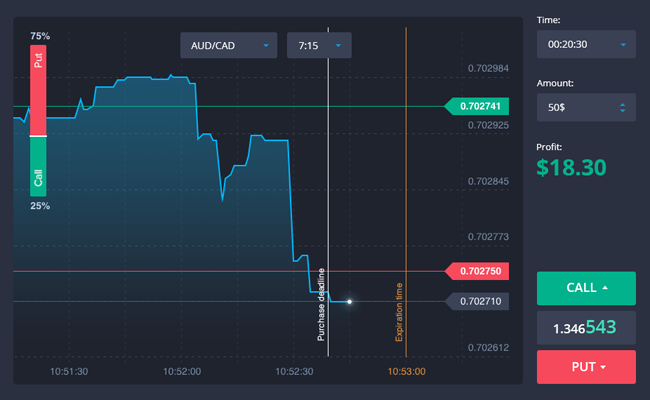650x400 pixels.
Task: Click the 0.702845 price axis label
Action: 488,181
